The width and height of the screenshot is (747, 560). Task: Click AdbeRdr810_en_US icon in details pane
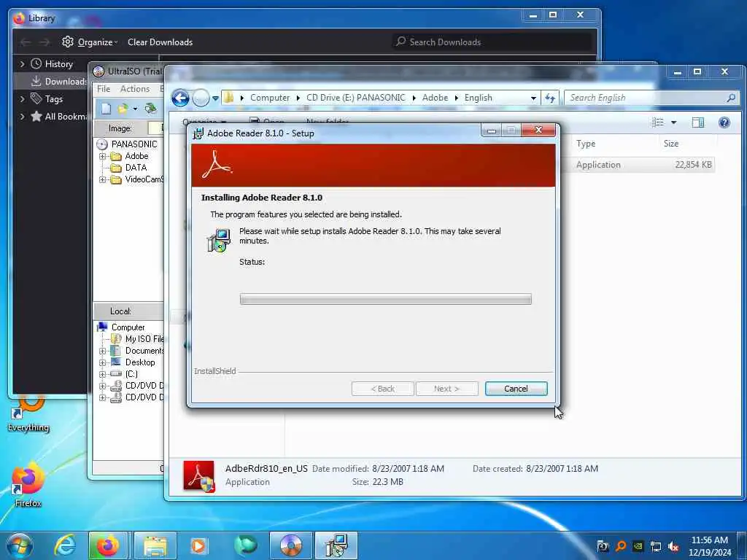point(199,475)
